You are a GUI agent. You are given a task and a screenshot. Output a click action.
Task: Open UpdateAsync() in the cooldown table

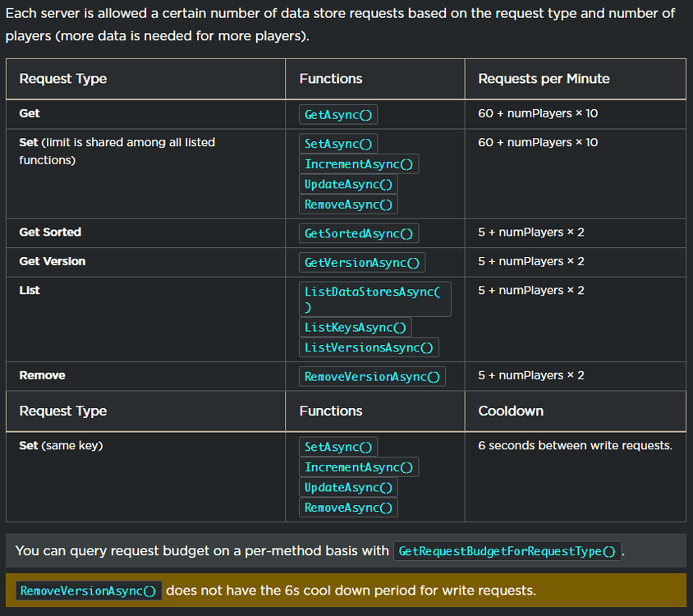pos(348,487)
